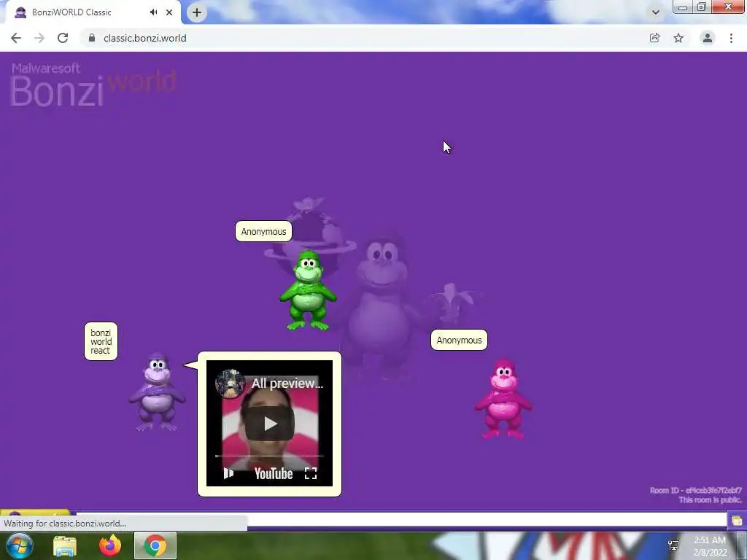Open the Windows Start menu

click(x=20, y=545)
